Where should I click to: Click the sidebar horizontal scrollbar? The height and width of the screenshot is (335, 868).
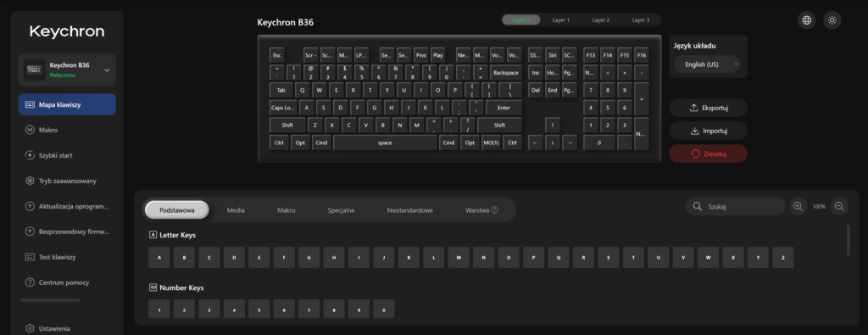tap(50, 300)
